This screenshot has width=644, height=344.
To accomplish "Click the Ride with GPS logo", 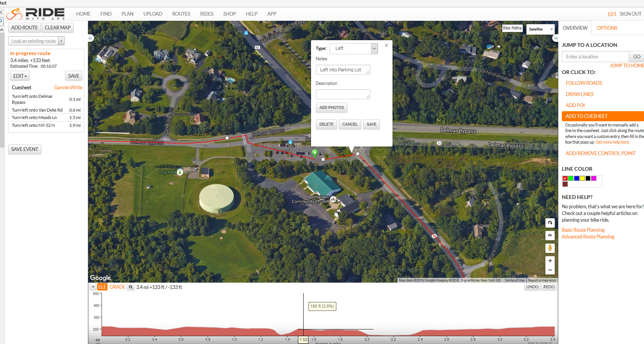I will click(36, 14).
